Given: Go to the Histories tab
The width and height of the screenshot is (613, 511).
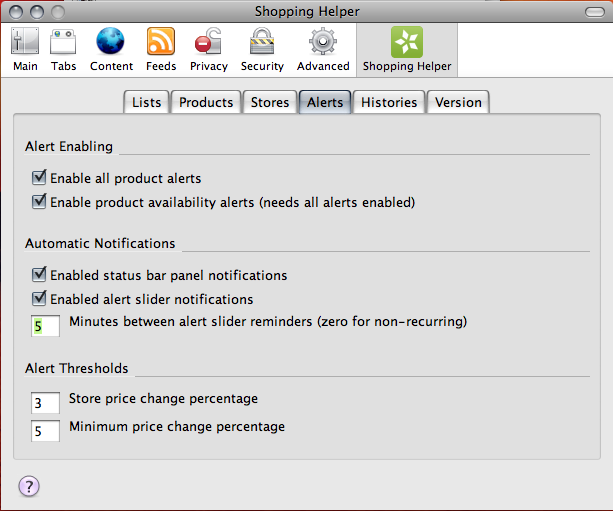Looking at the screenshot, I should 389,102.
